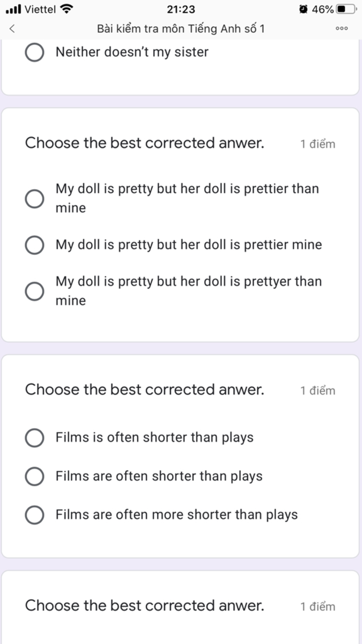Image resolution: width=362 pixels, height=644 pixels.
Task: Tap the Wi-Fi icon in status bar
Action: [x=66, y=9]
